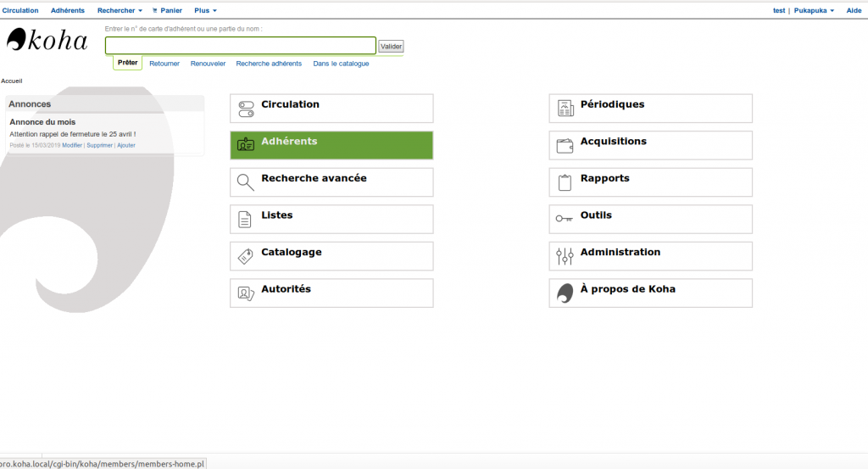Expand the Plus dropdown menu
The image size is (868, 469).
[205, 10]
